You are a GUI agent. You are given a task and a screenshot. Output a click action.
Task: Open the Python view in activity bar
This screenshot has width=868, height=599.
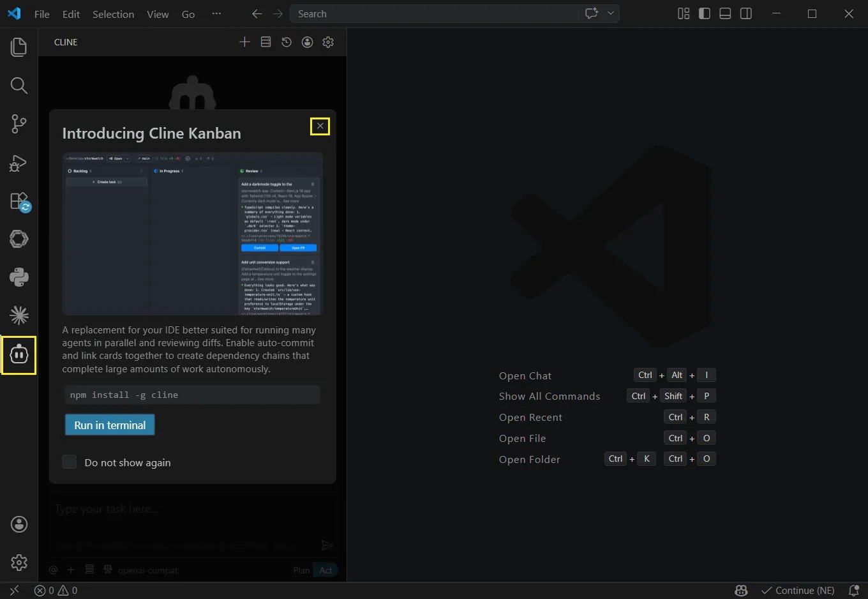(19, 277)
